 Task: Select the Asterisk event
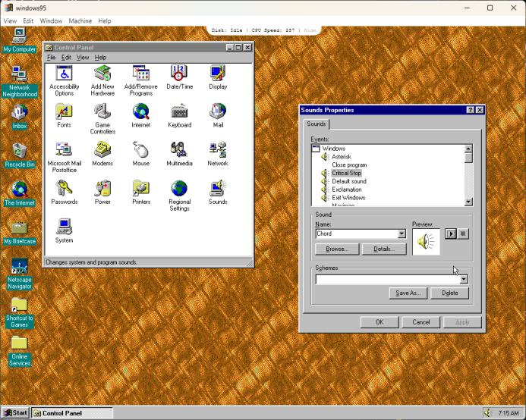tap(342, 157)
